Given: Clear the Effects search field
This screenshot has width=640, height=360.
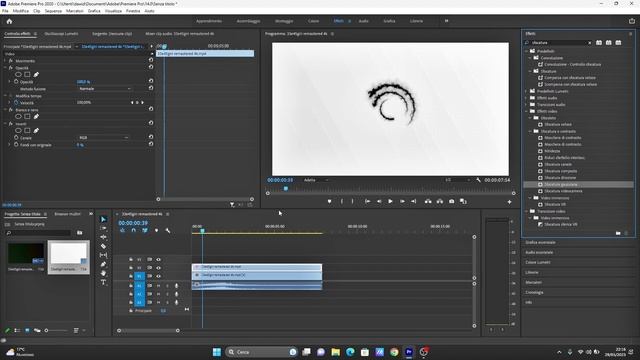Looking at the screenshot, I should (x=589, y=43).
